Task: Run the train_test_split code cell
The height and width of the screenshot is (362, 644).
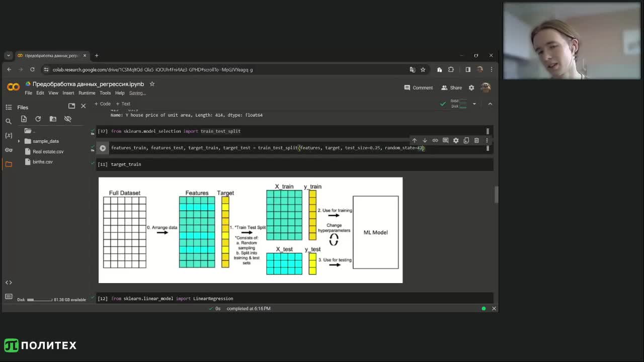Action: pyautogui.click(x=103, y=148)
